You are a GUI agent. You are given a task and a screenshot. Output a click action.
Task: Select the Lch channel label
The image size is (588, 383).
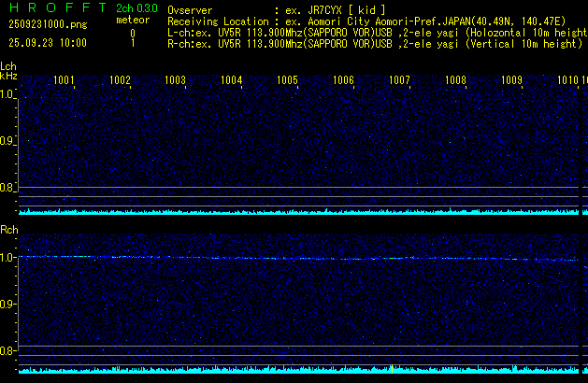pos(8,65)
